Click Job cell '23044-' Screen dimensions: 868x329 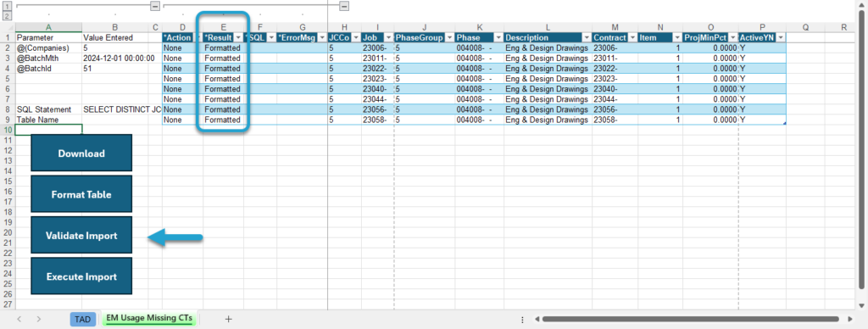pyautogui.click(x=377, y=99)
